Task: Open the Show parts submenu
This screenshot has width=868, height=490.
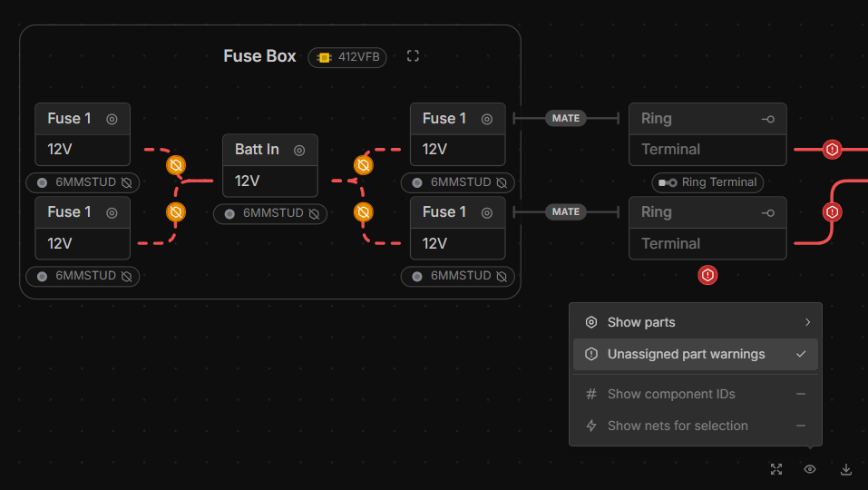Action: coord(641,322)
